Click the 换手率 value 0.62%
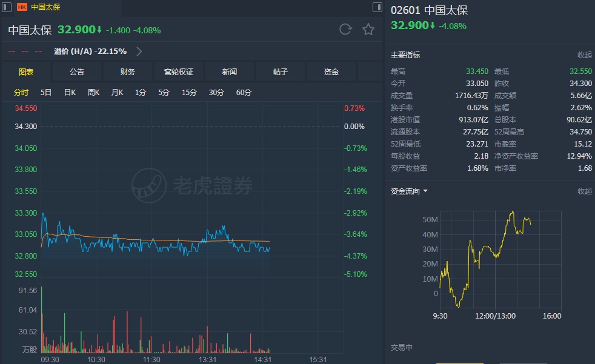Viewport: 595px width, 364px height. [477, 108]
